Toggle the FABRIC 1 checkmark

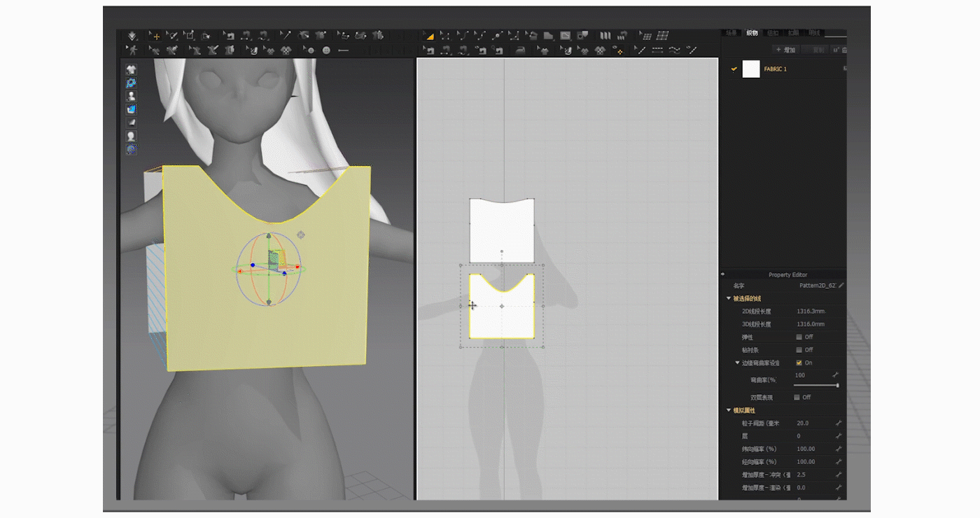(x=734, y=69)
